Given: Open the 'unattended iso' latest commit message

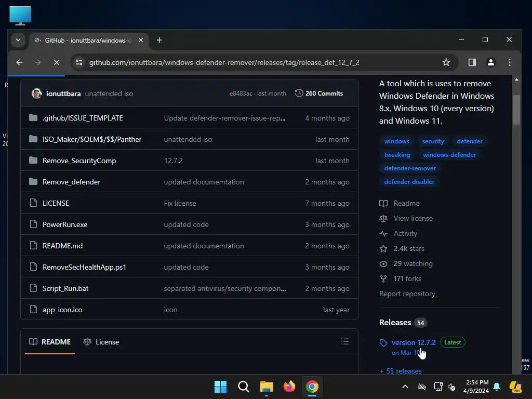Looking at the screenshot, I should pos(109,94).
